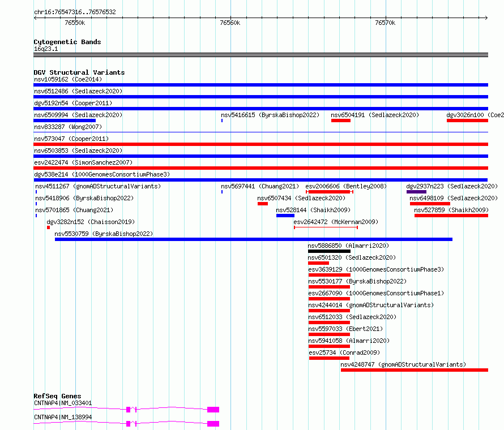This screenshot has height=430, width=504.
Task: Open the dgv5192n54 (Cooper2011) variant
Action: click(x=73, y=103)
